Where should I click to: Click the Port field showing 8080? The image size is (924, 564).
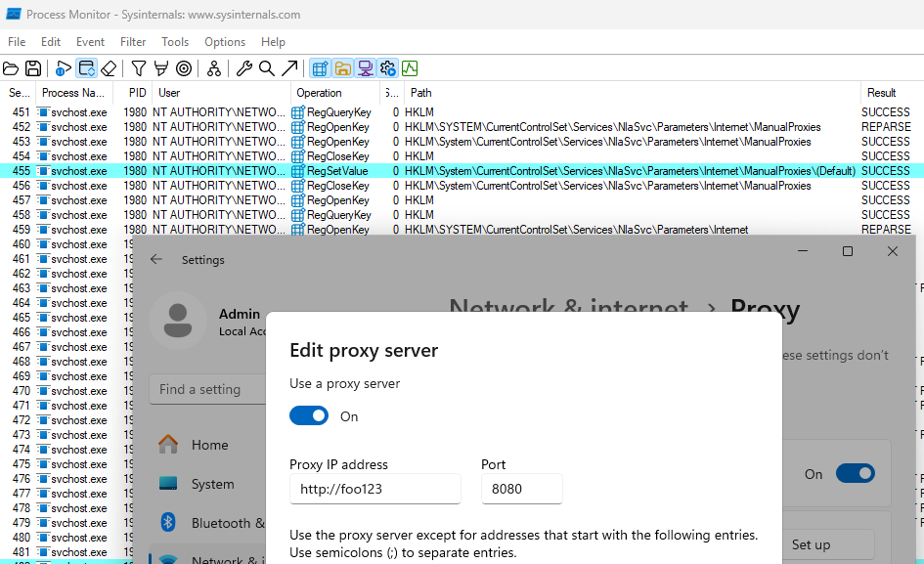(x=521, y=489)
